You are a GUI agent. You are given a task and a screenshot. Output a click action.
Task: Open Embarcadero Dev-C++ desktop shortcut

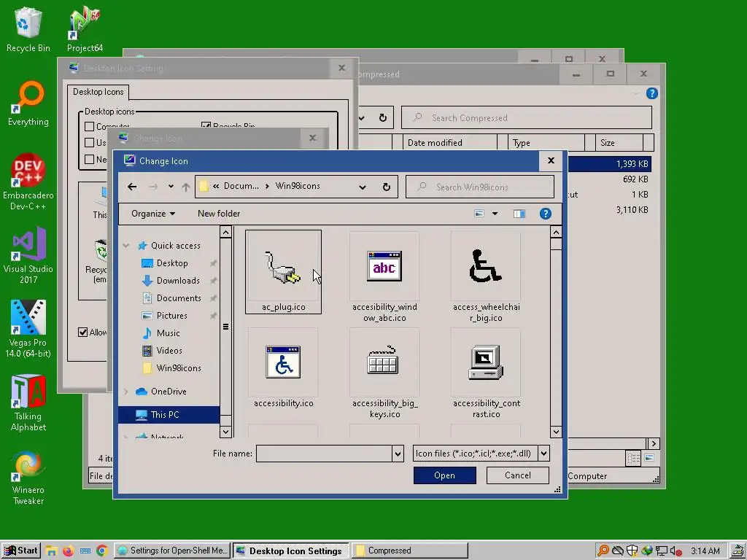coord(28,182)
